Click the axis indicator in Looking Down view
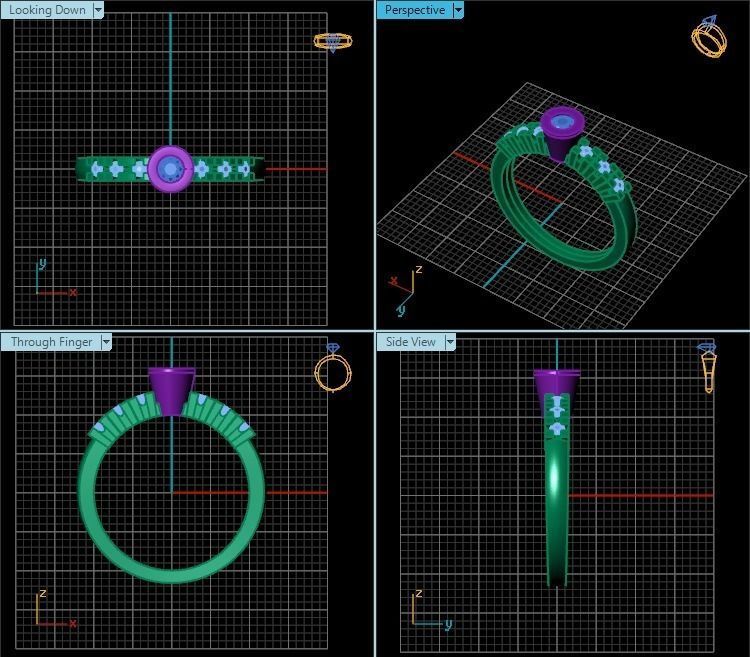 point(56,278)
